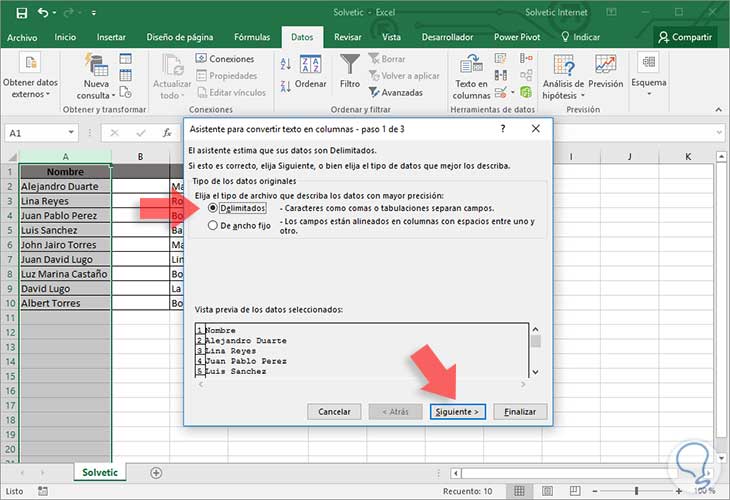Click the Siguiente button

coord(457,412)
